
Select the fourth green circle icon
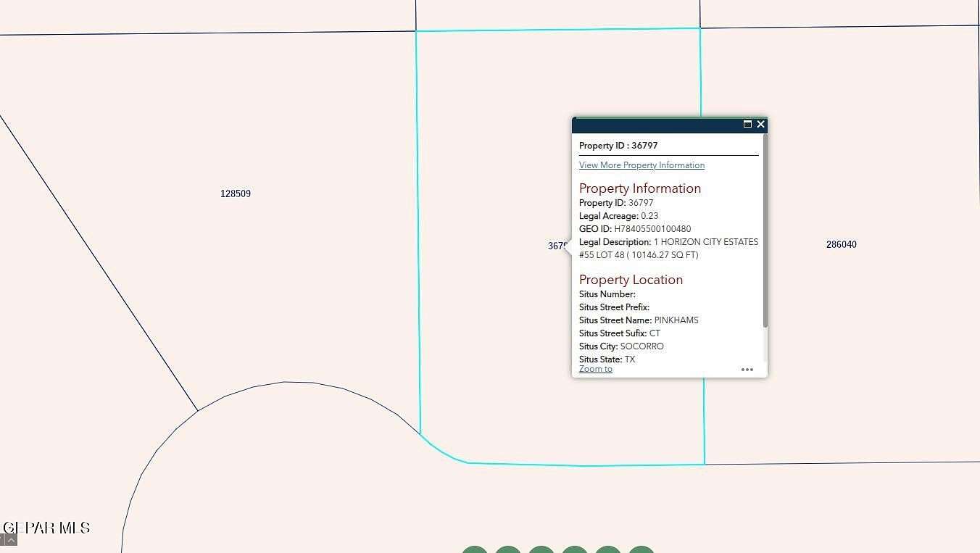[576, 550]
